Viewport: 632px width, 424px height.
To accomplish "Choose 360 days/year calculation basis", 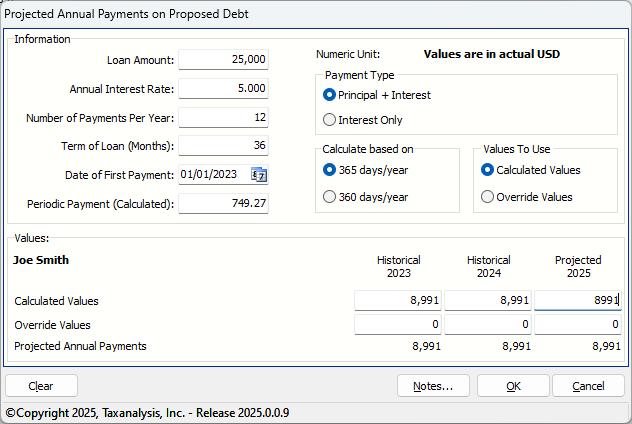I will (366, 197).
